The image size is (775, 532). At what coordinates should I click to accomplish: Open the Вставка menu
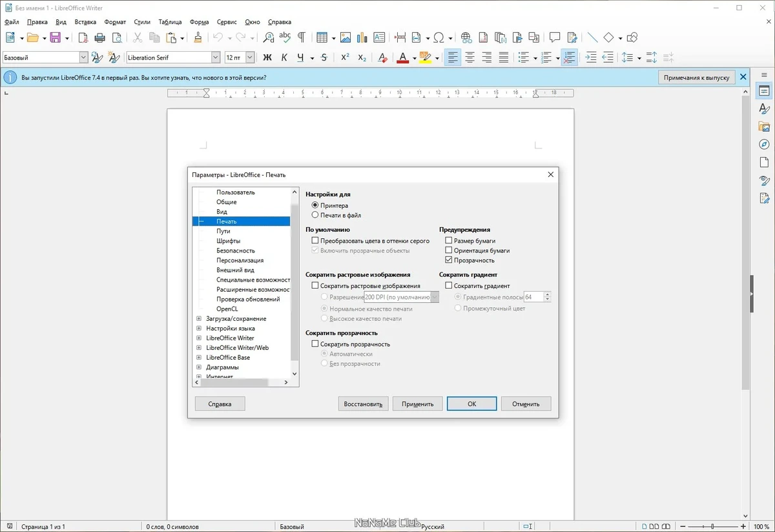pyautogui.click(x=85, y=22)
